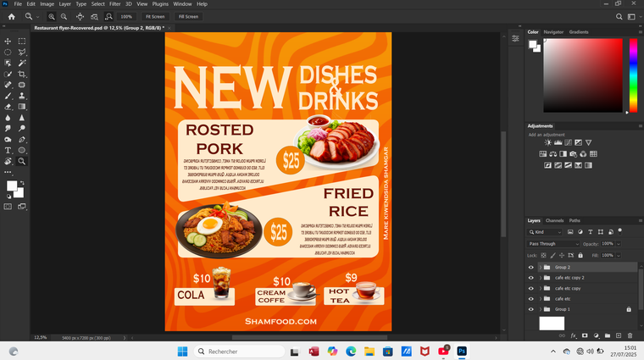Open the Kind filter dropdown

coord(545,232)
